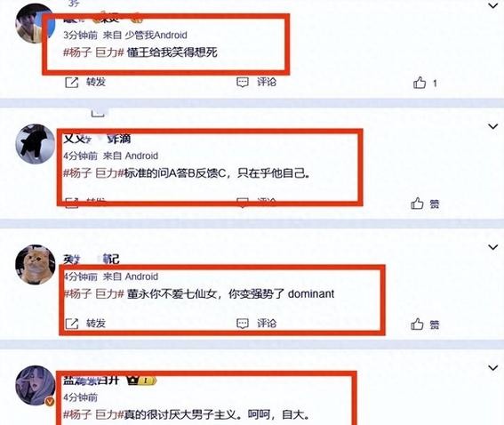504x425 pixels.
Task: Like the 问A答B反馈C post
Action: pos(417,204)
